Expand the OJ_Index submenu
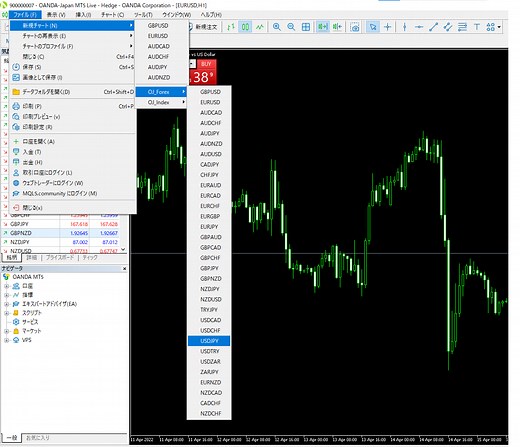 tap(162, 102)
